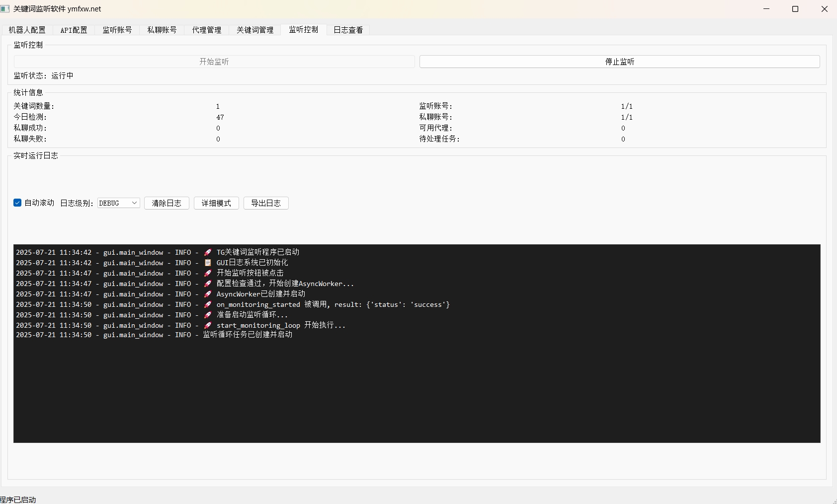Click the rocket icon beside TG关键词监听程序已启动
The height and width of the screenshot is (504, 837).
[208, 252]
